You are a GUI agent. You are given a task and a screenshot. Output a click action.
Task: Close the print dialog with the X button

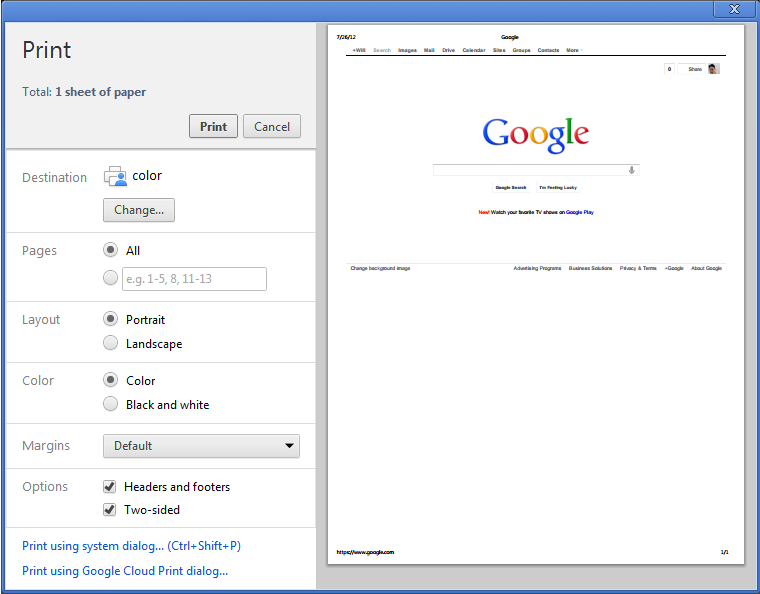tap(735, 9)
